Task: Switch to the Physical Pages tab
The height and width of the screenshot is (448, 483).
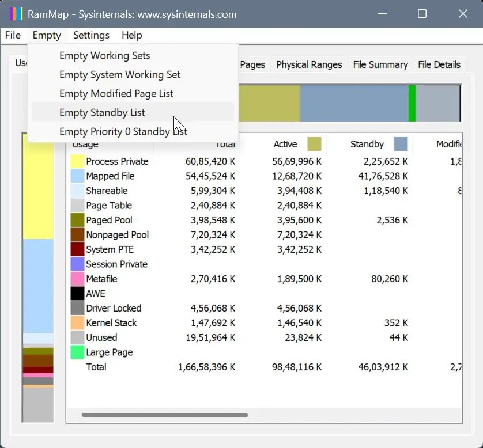Action: (x=252, y=64)
